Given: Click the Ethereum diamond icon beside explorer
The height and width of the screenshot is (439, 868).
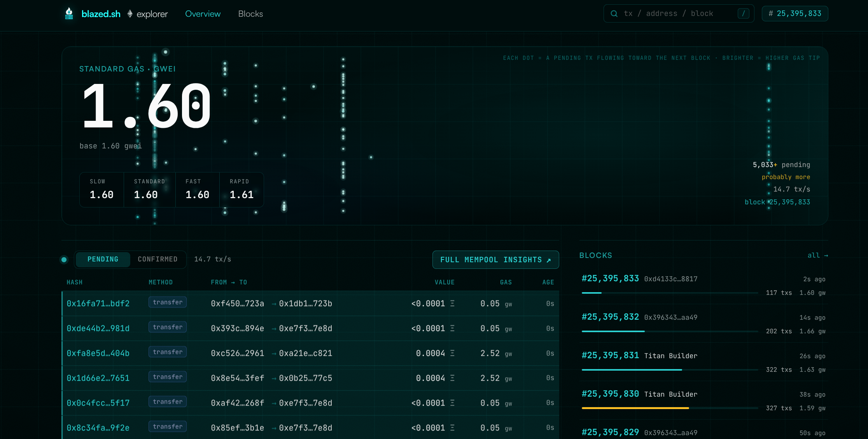Looking at the screenshot, I should [130, 14].
